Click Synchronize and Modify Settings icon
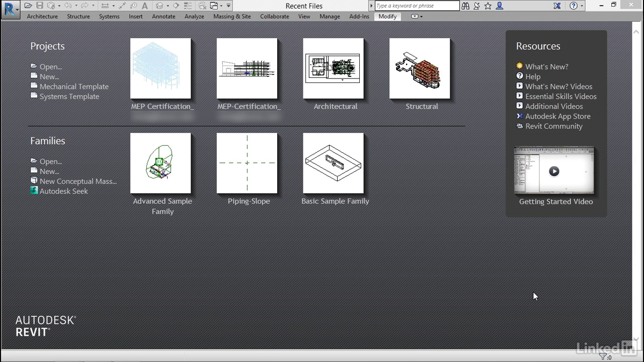 51,6
